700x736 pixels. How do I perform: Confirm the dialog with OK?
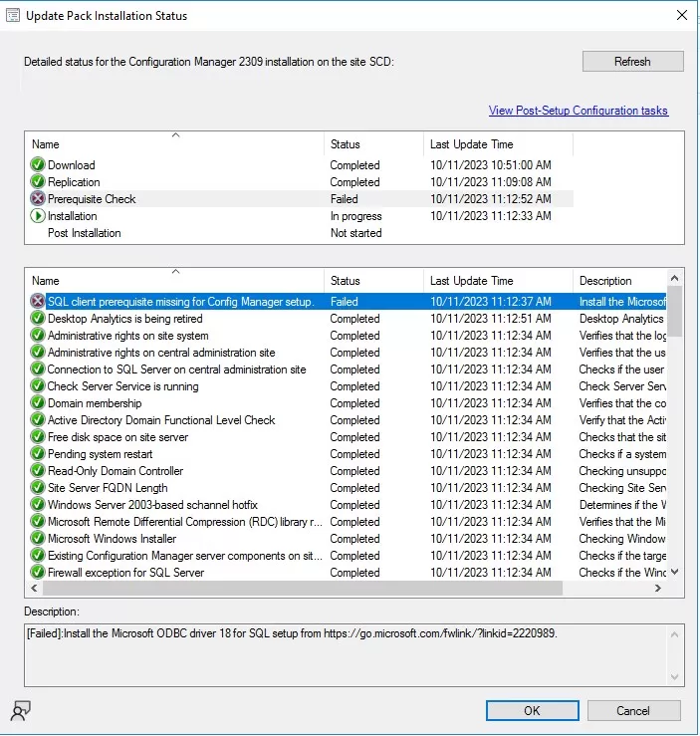pos(532,711)
